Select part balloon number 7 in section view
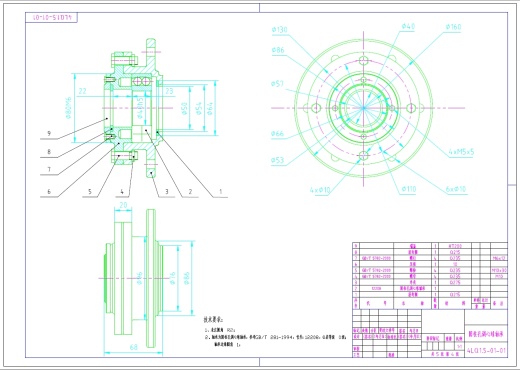The image size is (520, 370). point(49,170)
